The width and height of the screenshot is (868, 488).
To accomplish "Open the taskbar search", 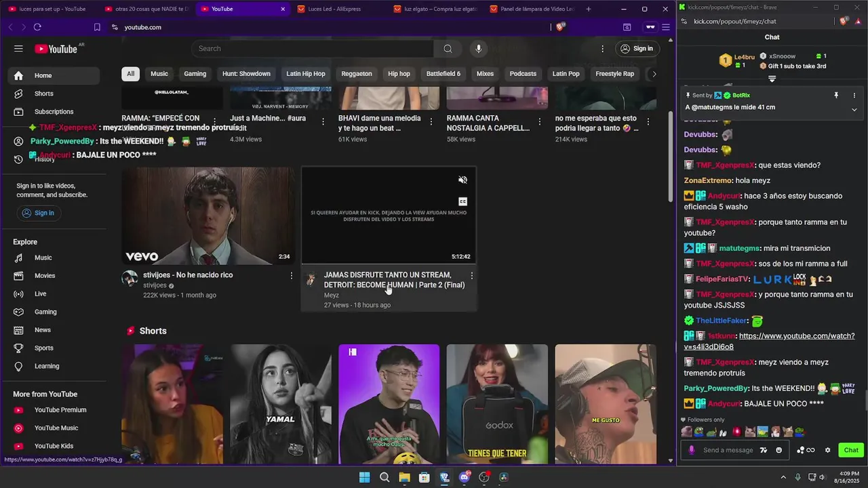I will (384, 477).
